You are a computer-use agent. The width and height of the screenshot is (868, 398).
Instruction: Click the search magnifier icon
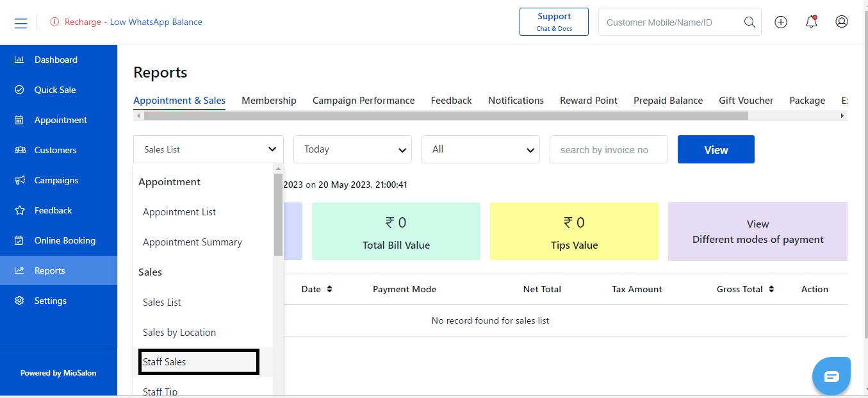749,22
